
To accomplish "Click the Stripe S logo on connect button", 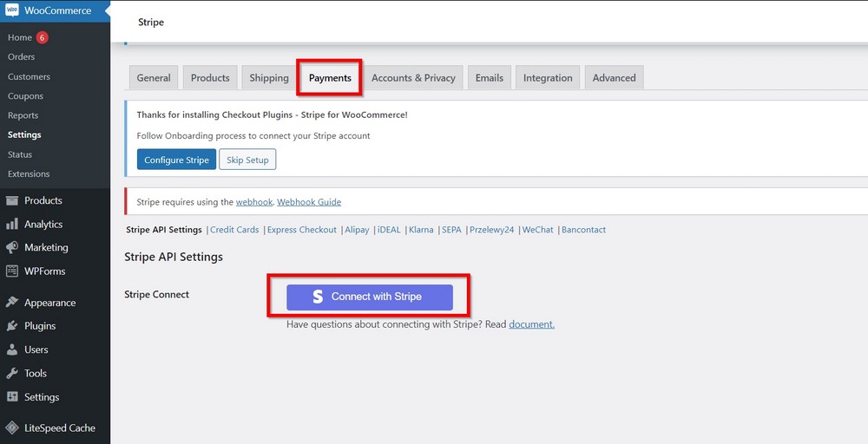I will [x=318, y=297].
